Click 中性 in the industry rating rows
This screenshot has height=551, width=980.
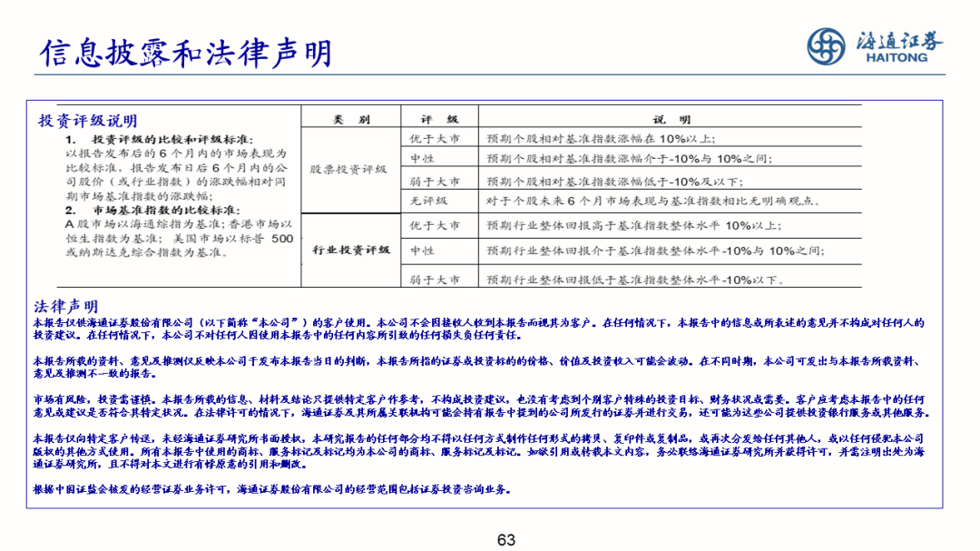[422, 251]
